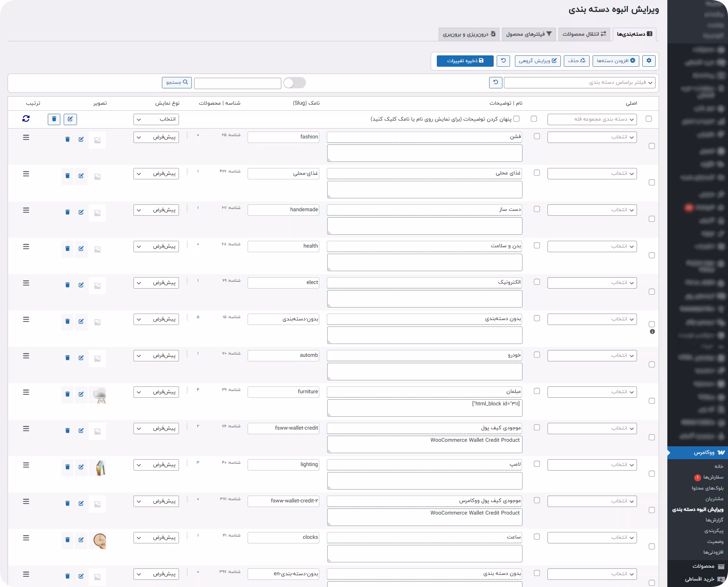Edit image of the fashion category
Image resolution: width=728 pixels, height=587 pixels.
(x=81, y=140)
